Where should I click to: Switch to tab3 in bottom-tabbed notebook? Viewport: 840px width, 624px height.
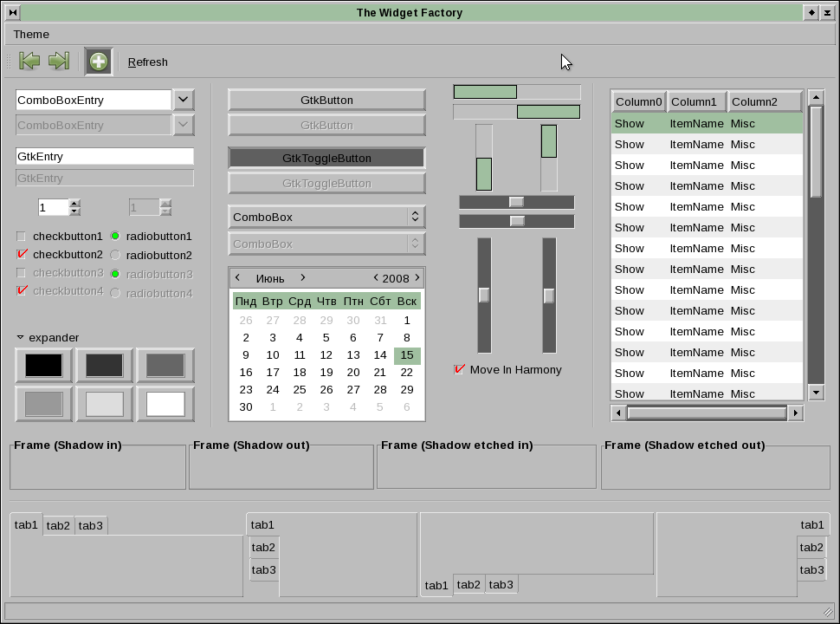[501, 584]
